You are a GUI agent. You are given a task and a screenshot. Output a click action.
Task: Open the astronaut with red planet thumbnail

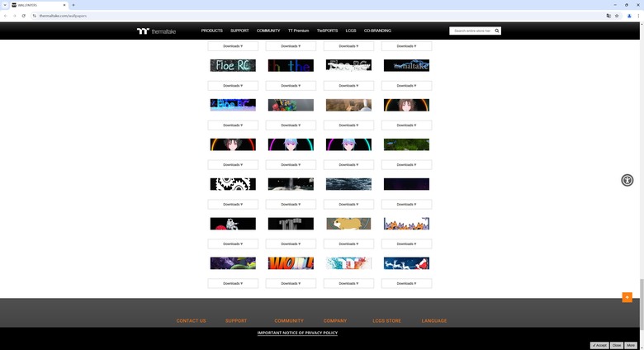[233, 224]
